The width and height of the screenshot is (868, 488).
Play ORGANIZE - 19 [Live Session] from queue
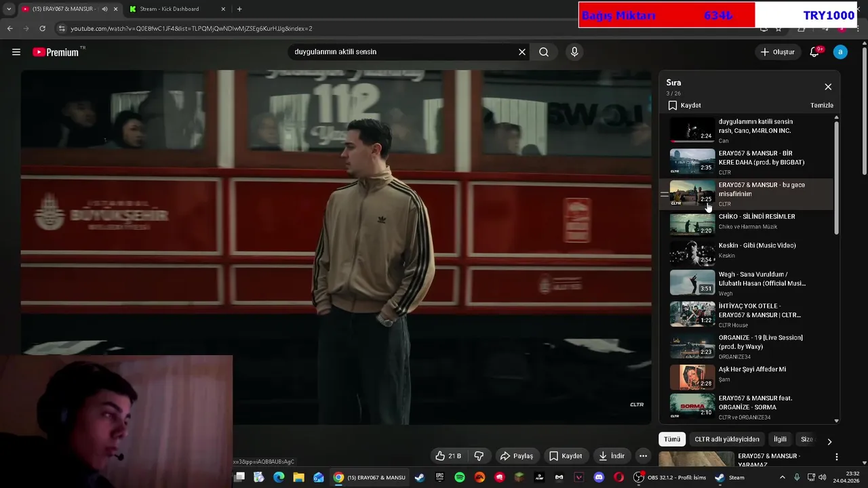point(746,346)
